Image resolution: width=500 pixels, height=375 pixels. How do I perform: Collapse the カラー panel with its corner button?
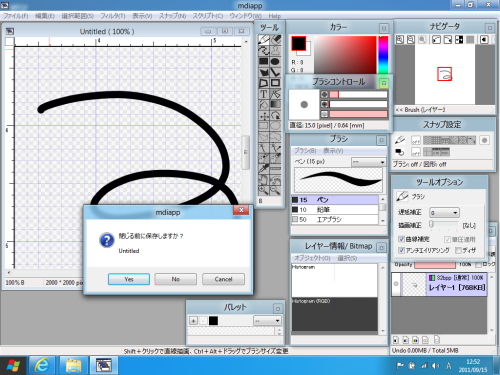(384, 28)
